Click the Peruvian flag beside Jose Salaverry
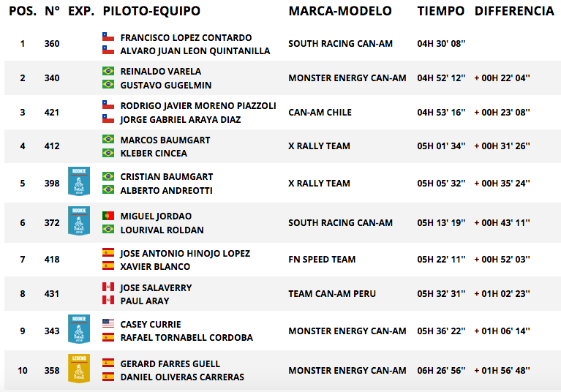Screen dimensions: 561x392 108,287
